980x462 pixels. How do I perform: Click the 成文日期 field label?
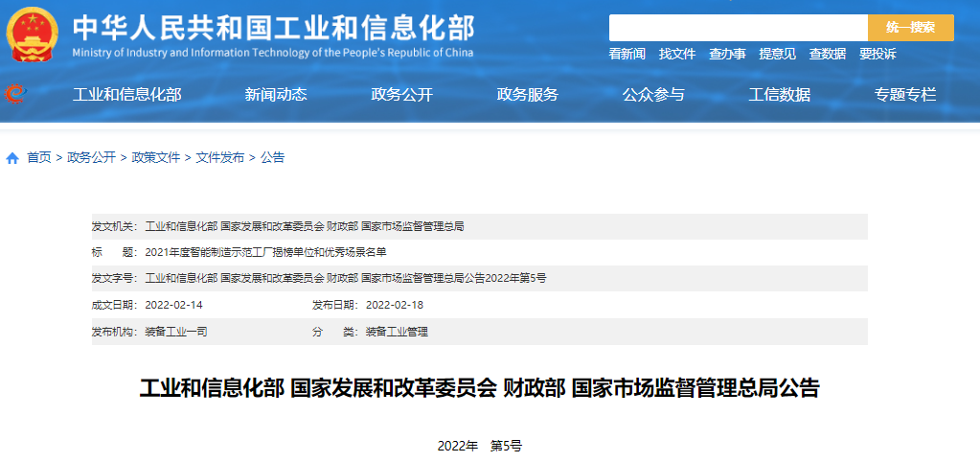pyautogui.click(x=115, y=305)
